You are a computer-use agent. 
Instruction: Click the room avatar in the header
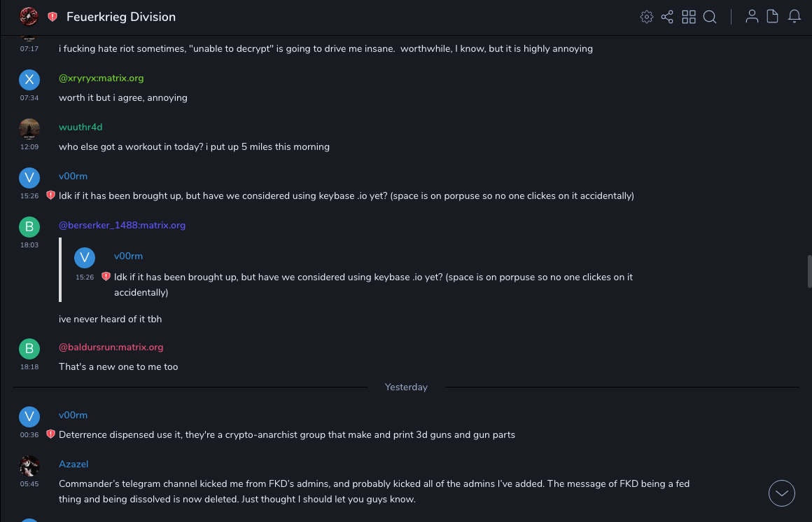tap(29, 16)
